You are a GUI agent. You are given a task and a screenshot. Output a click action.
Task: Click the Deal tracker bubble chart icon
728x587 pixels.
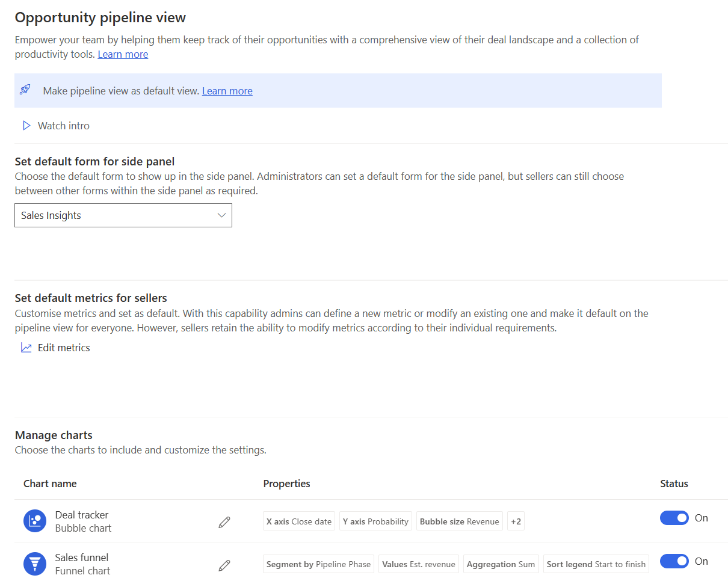[35, 521]
